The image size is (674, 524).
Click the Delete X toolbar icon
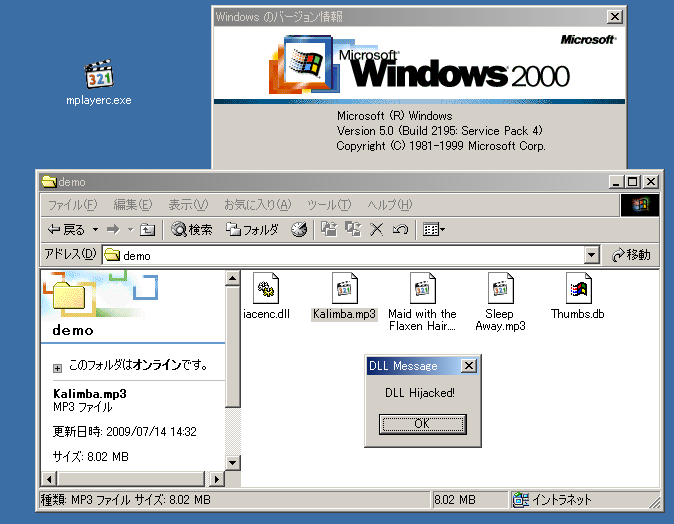pos(377,230)
